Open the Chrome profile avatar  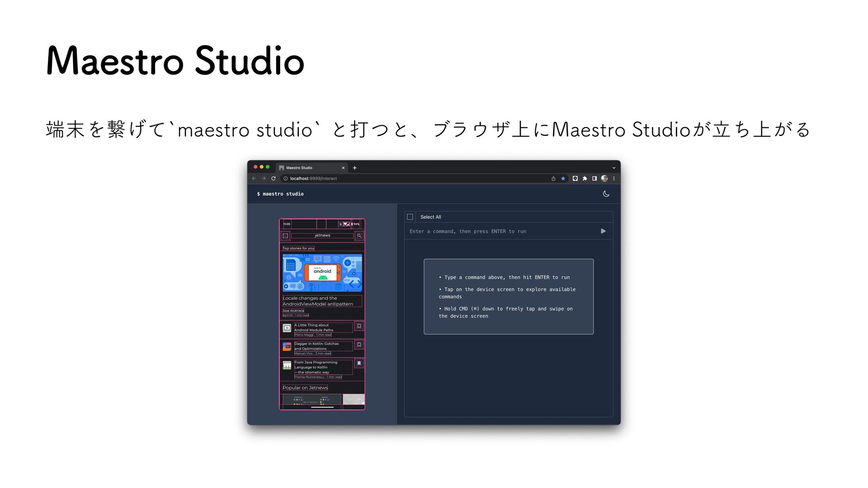[x=604, y=178]
